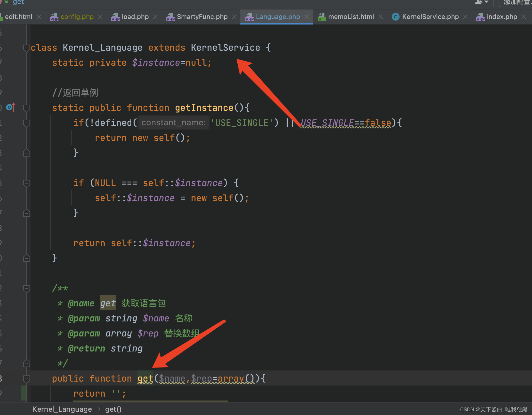Viewport: 532px width, 415px height.
Task: Click the PHP file icon on config.php tab
Action: (x=54, y=17)
